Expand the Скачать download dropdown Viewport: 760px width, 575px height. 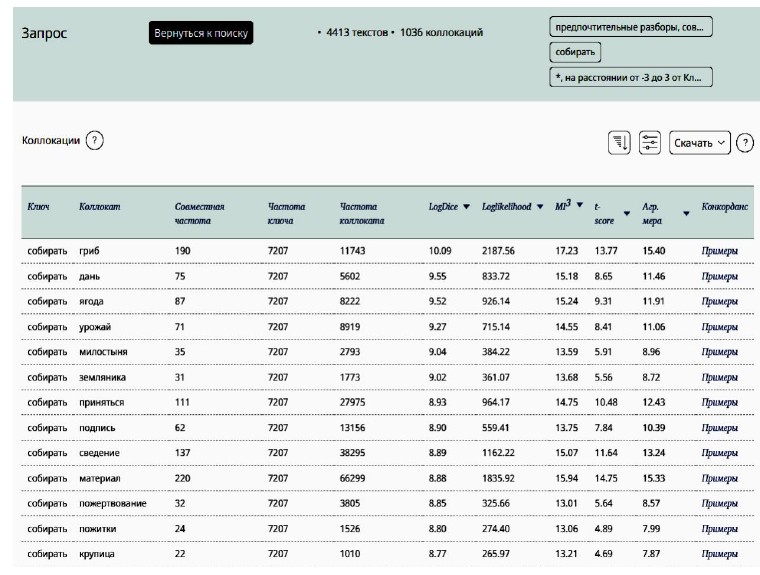(700, 143)
